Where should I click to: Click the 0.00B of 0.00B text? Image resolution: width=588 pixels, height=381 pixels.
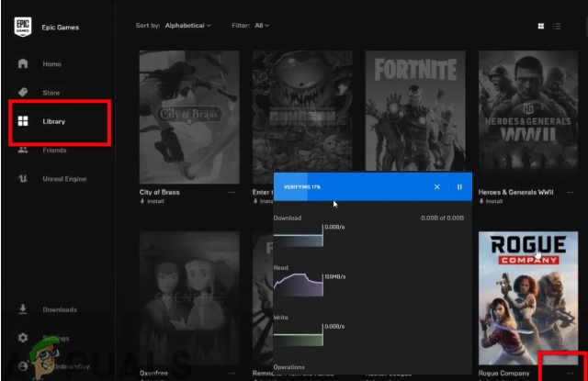coord(443,218)
